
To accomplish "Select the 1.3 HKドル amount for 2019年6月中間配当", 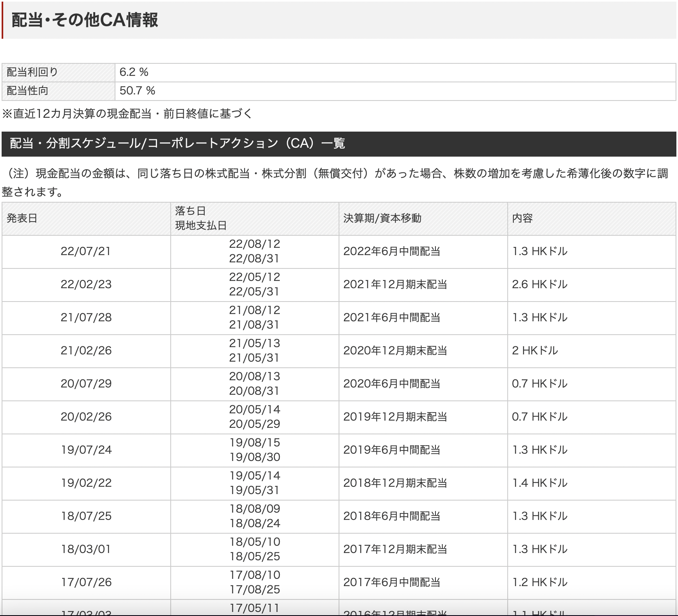I will point(540,450).
